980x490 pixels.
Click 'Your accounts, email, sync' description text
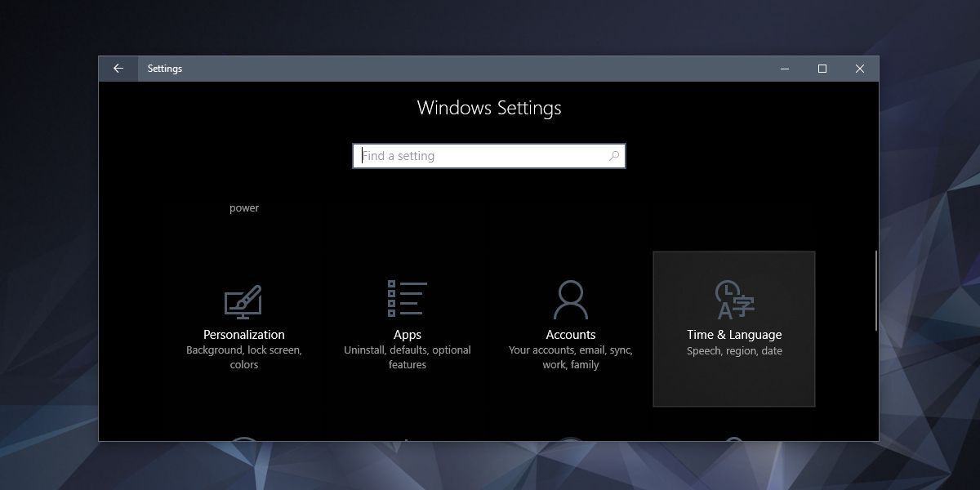point(570,350)
